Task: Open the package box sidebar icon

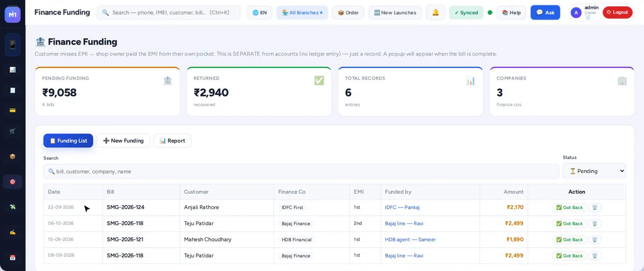Action: (12, 156)
